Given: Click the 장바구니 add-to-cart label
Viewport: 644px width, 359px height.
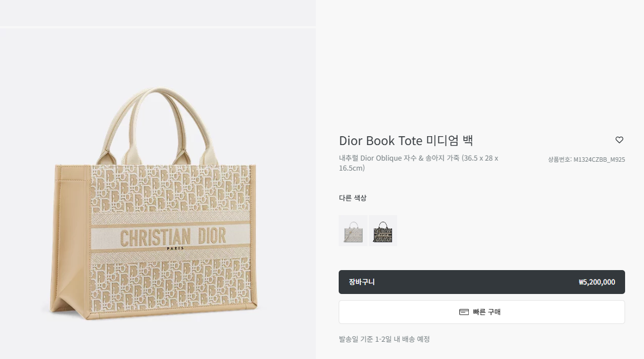Looking at the screenshot, I should coord(362,282).
